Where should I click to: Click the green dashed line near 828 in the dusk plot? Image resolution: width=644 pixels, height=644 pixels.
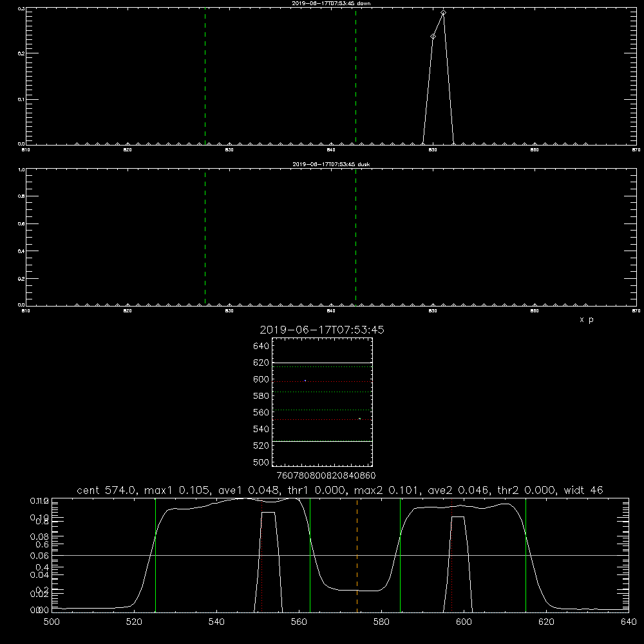[205, 238]
